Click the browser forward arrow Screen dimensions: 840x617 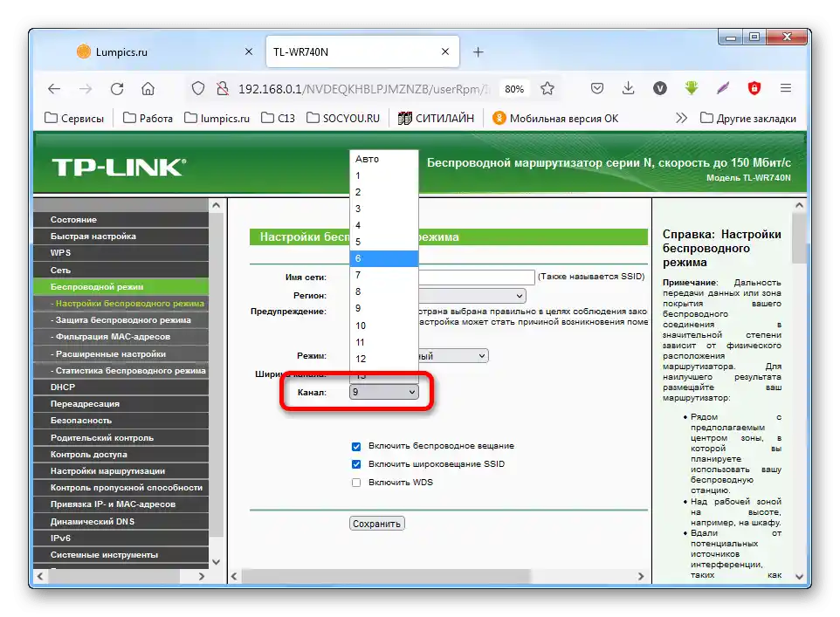(x=86, y=89)
